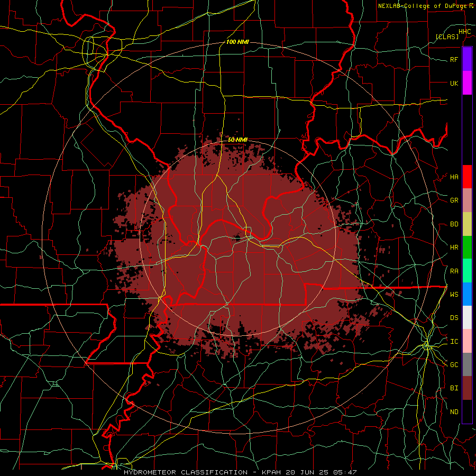Select the GC gray legend swatch

click(467, 364)
